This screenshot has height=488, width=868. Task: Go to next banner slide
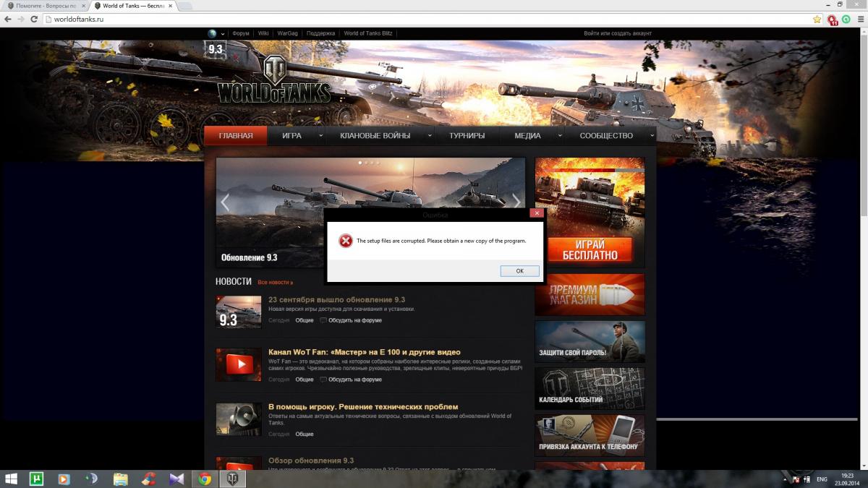click(516, 202)
